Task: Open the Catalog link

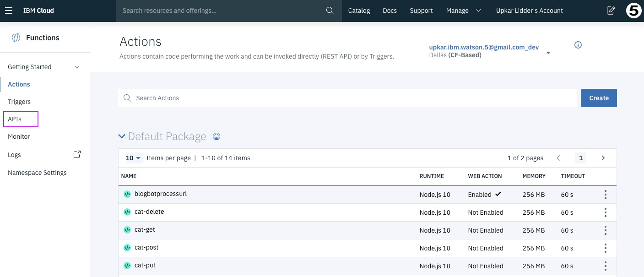Action: click(359, 11)
